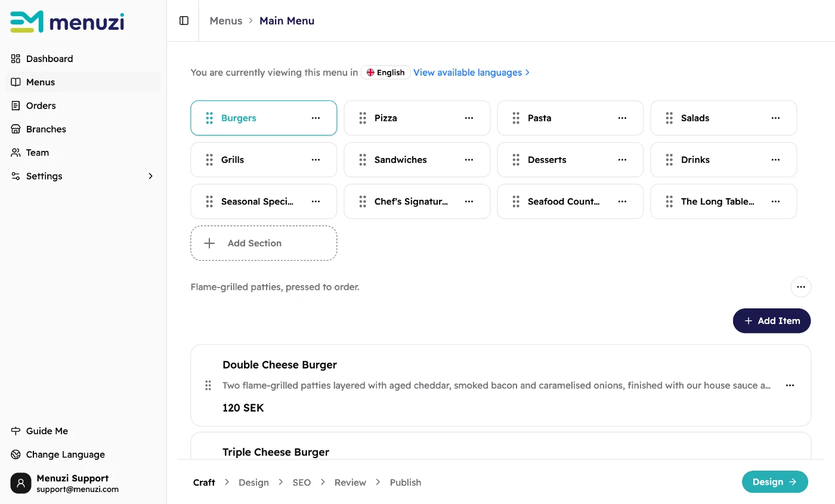Collapse the sidebar with the panel toggle icon
Image resolution: width=835 pixels, height=504 pixels.
pyautogui.click(x=184, y=21)
